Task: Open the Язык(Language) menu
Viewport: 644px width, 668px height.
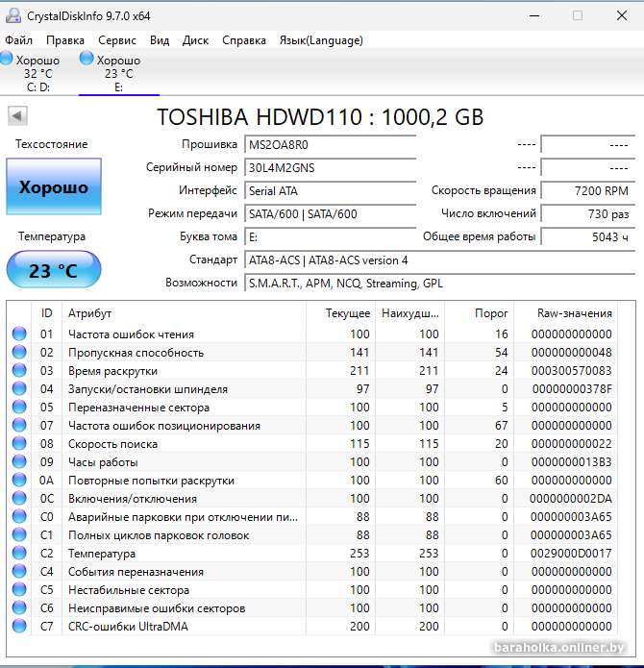Action: [321, 40]
